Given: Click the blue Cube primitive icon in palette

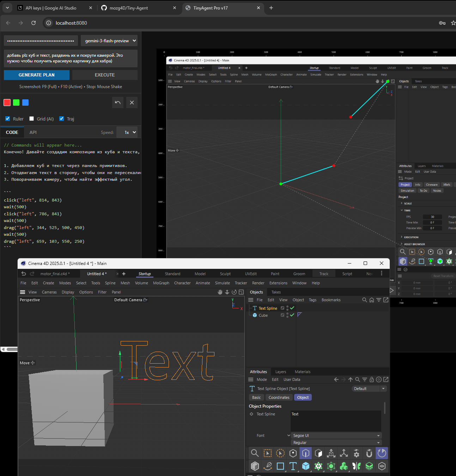Looking at the screenshot, I should pyautogui.click(x=306, y=466).
